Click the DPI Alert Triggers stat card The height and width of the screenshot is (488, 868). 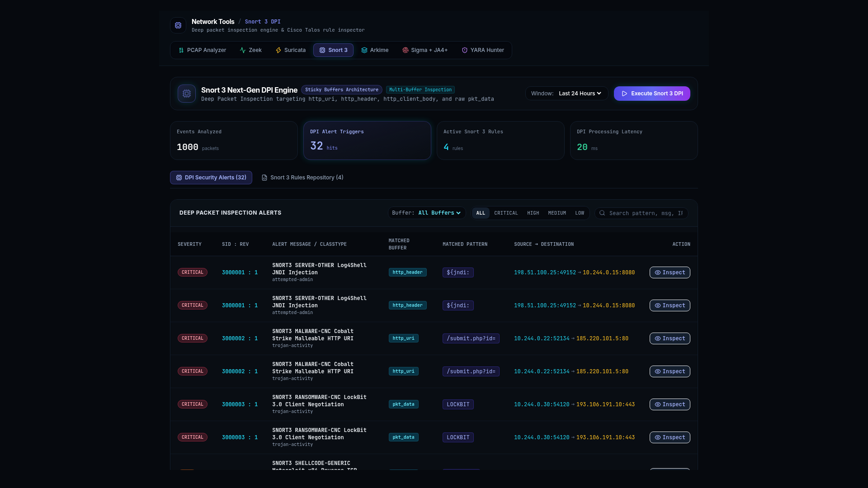367,141
